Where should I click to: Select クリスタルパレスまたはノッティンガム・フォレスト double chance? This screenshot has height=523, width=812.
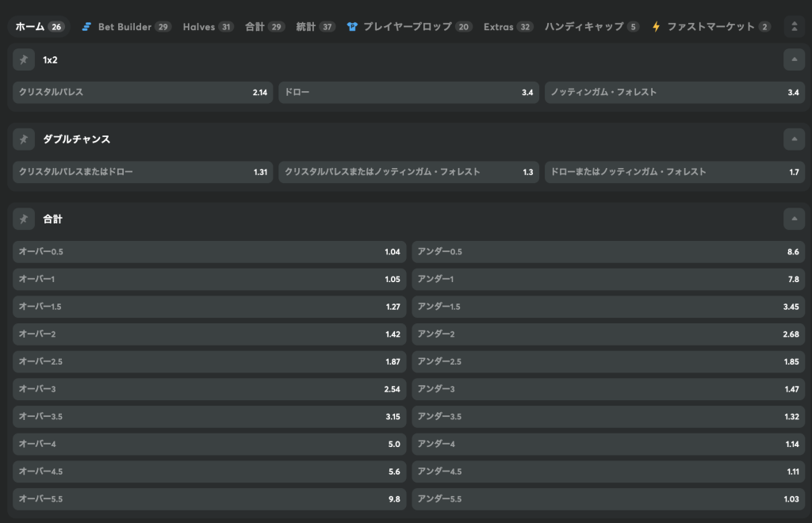[x=408, y=172]
